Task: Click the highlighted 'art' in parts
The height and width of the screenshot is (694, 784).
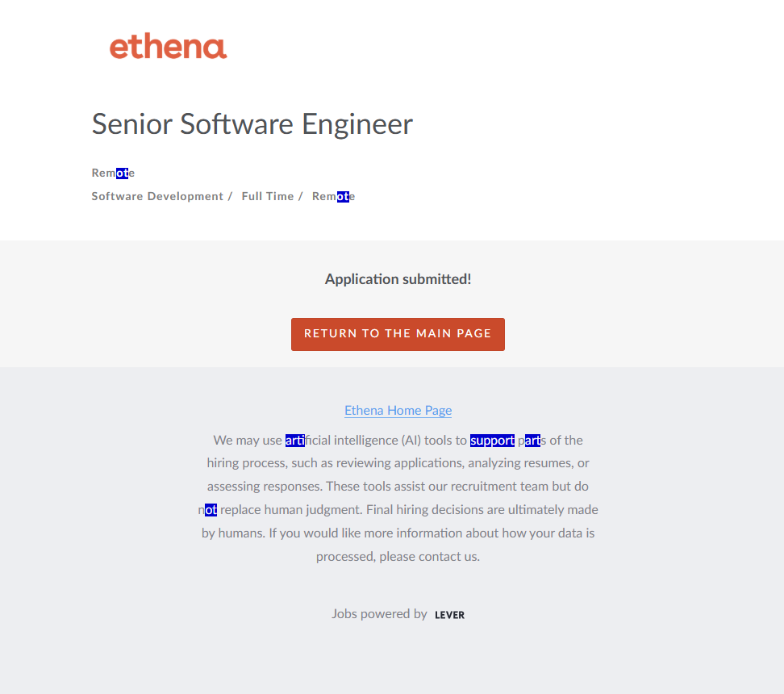Action: [532, 441]
